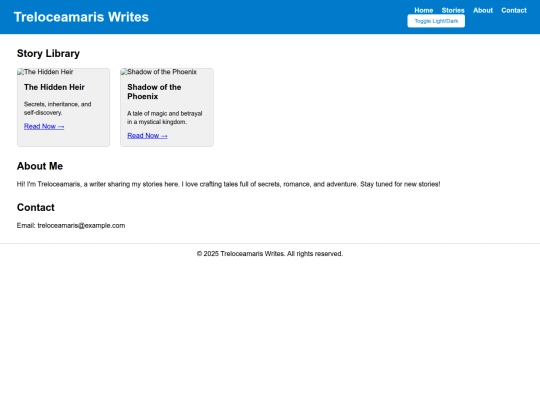The height and width of the screenshot is (405, 540).
Task: Open the Home navigation link
Action: point(424,10)
